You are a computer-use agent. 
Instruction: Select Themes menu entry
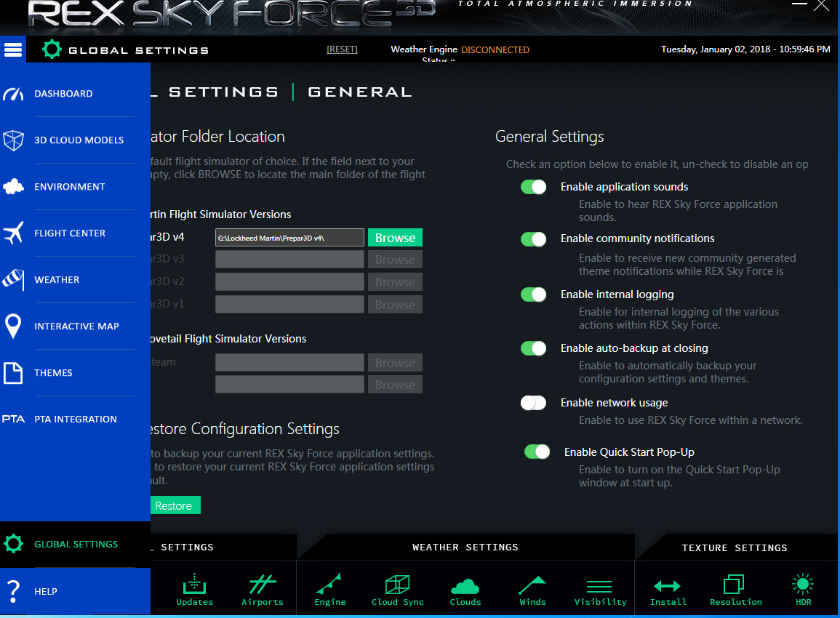(x=53, y=373)
